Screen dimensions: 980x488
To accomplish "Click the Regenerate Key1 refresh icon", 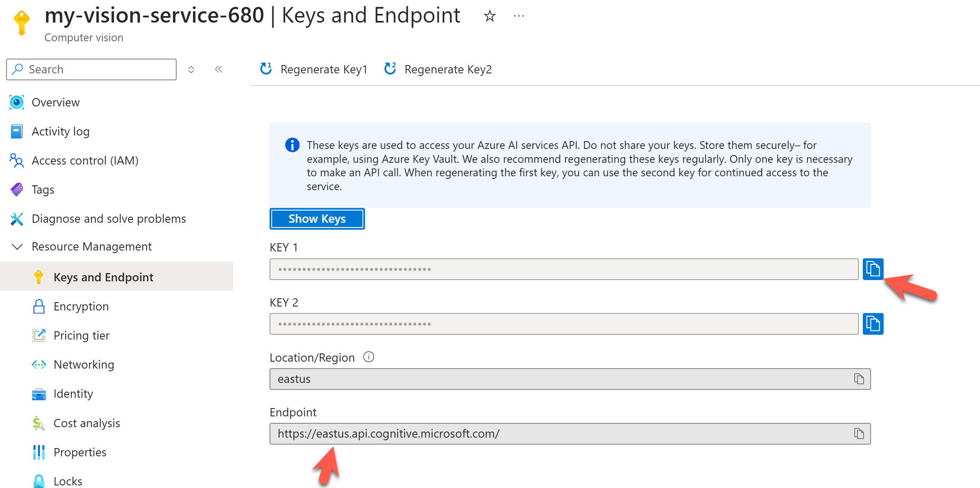I will click(x=266, y=69).
